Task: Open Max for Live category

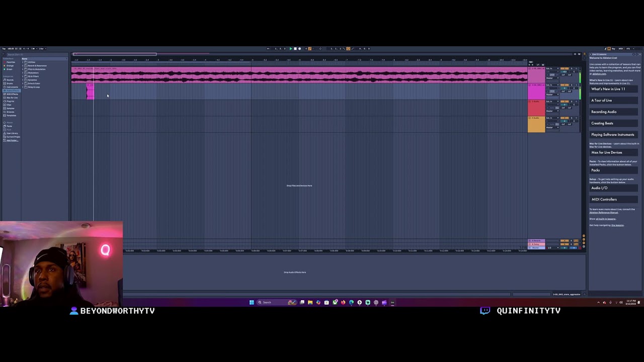Action: click(12, 98)
